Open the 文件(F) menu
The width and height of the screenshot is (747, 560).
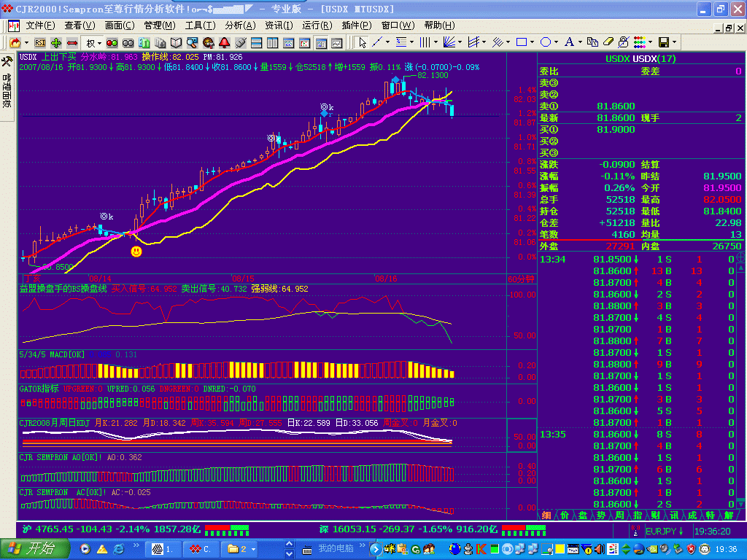click(40, 26)
